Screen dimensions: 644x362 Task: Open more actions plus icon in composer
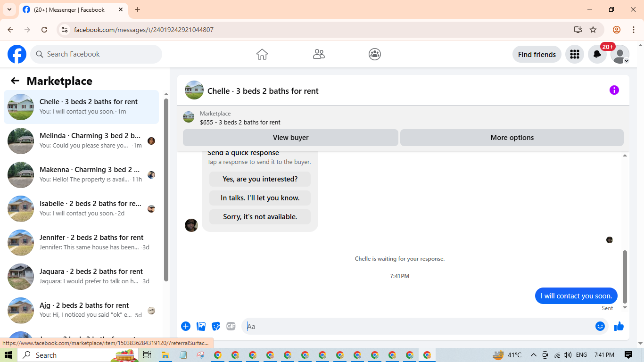186,326
